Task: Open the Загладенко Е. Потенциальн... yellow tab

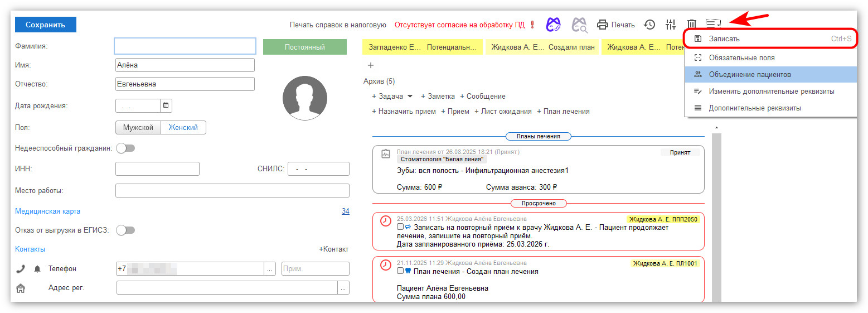Action: (x=423, y=47)
